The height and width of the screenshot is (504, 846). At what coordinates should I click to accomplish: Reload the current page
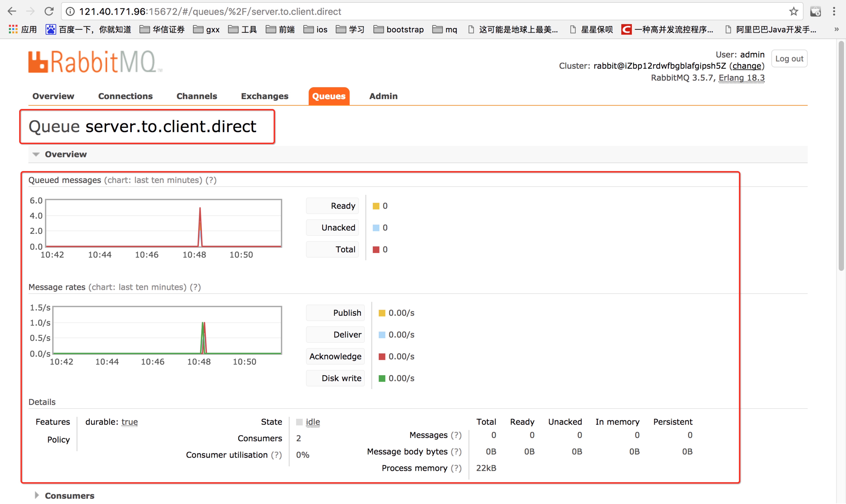coord(49,11)
